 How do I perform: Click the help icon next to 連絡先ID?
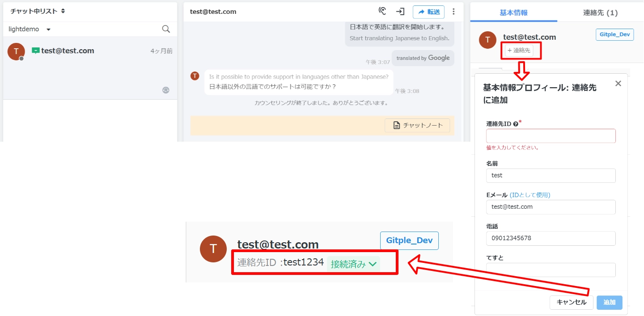click(x=516, y=124)
